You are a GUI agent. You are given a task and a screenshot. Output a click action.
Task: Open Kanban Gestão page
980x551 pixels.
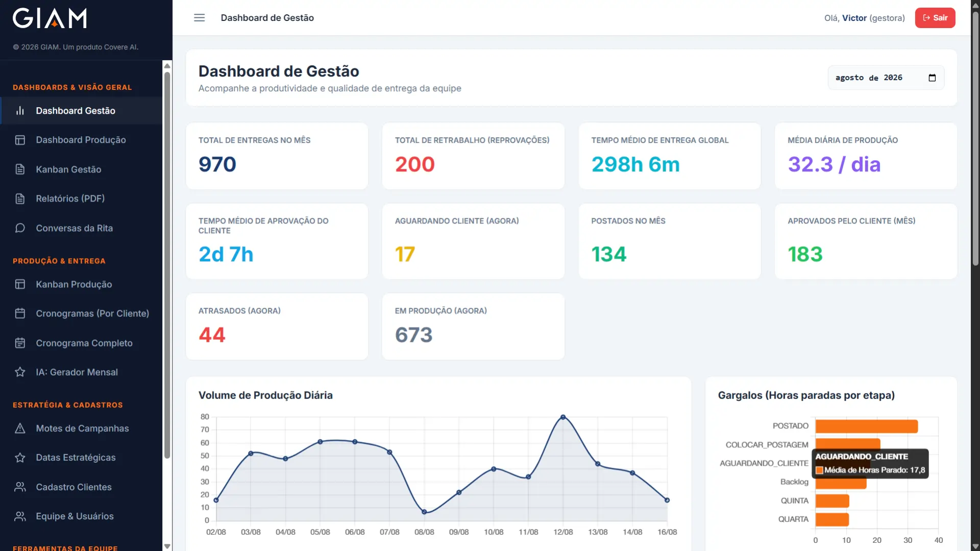click(82, 169)
